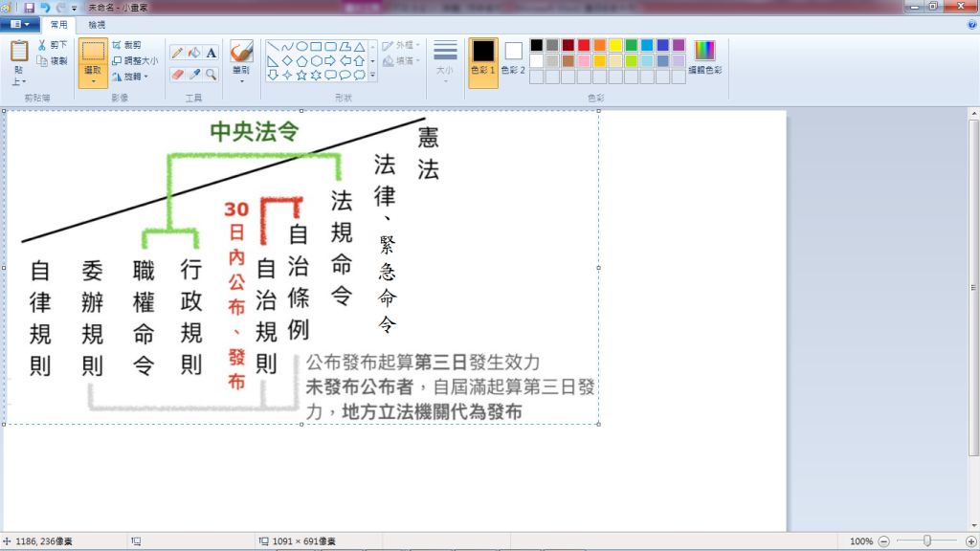Image resolution: width=980 pixels, height=551 pixels.
Task: Pick the red color swatch in palette
Action: pyautogui.click(x=584, y=45)
